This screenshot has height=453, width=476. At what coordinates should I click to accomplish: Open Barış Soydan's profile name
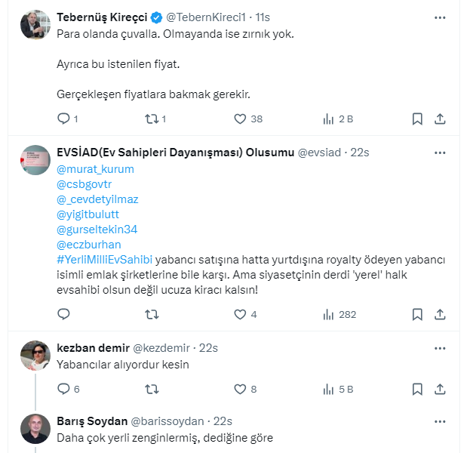point(92,421)
